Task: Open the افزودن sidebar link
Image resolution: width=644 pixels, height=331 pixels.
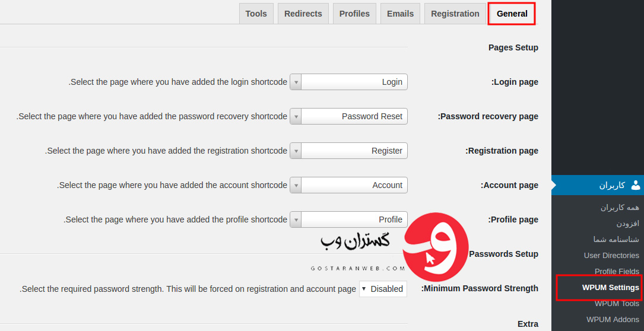Action: [627, 224]
